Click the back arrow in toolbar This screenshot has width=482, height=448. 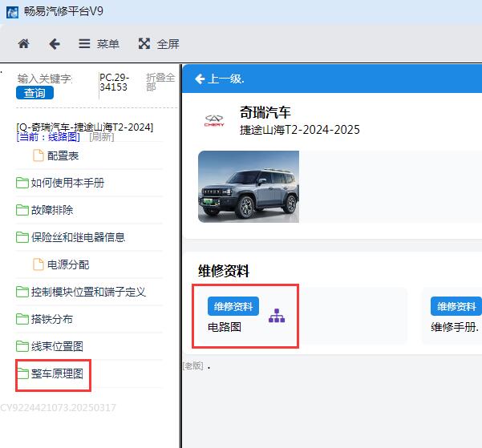[55, 44]
